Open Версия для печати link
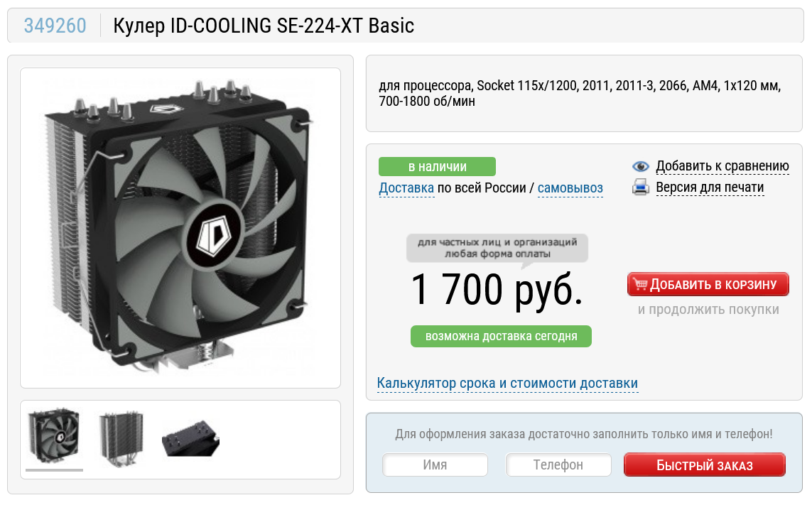The height and width of the screenshot is (505, 812). pos(710,187)
